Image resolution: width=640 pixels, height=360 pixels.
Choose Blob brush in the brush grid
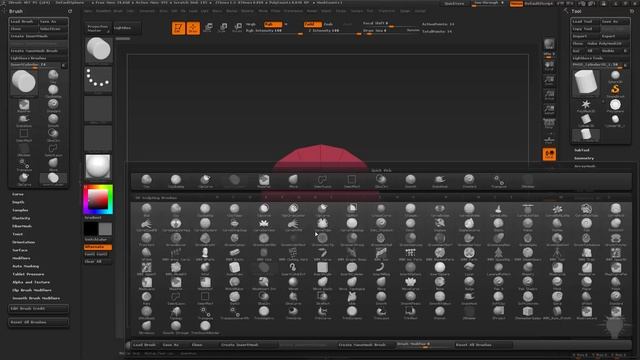147,210
